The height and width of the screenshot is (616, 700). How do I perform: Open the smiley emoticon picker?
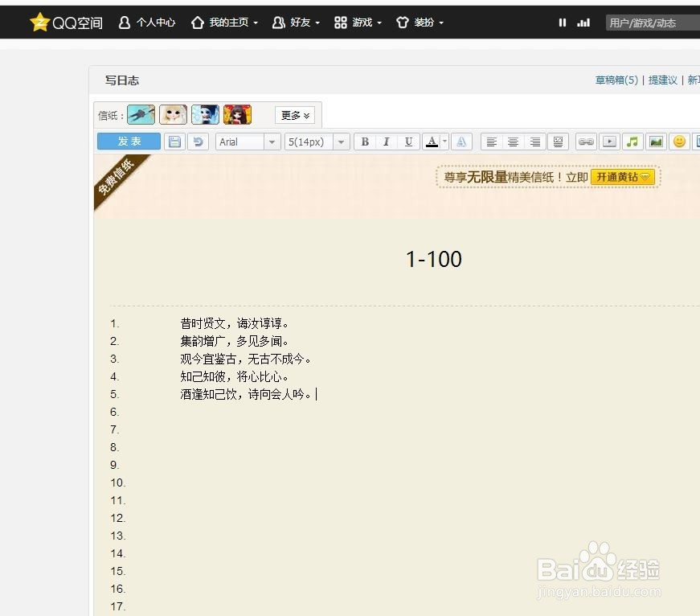[x=679, y=142]
